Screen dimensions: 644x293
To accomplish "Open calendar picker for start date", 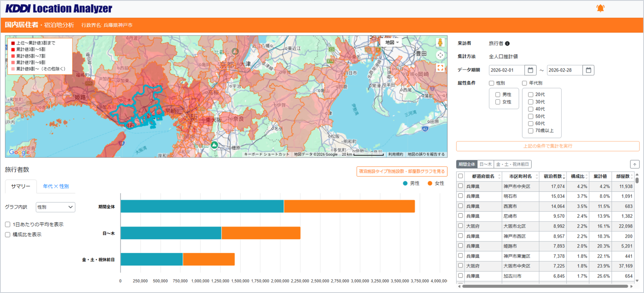I will point(530,70).
